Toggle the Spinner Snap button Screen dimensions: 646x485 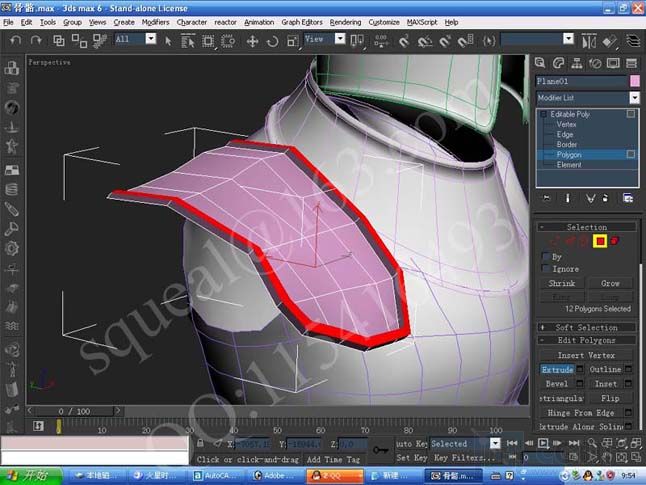(x=465, y=41)
